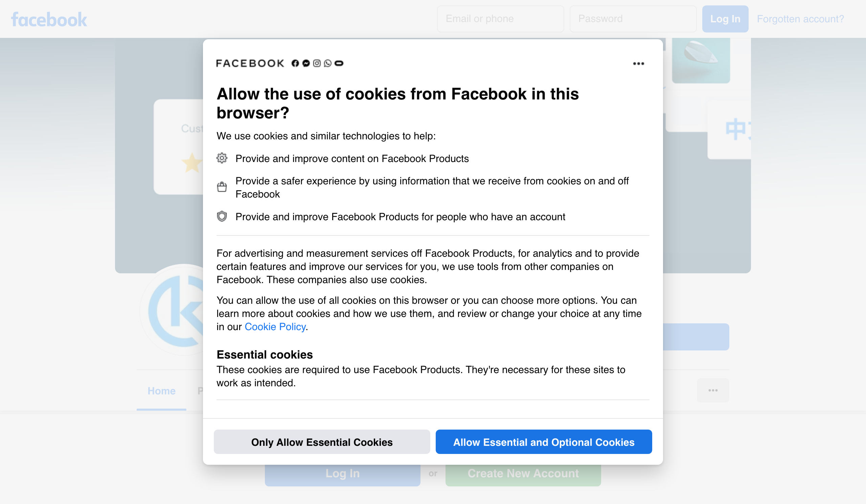Click the gear icon beside content improvement text

222,158
